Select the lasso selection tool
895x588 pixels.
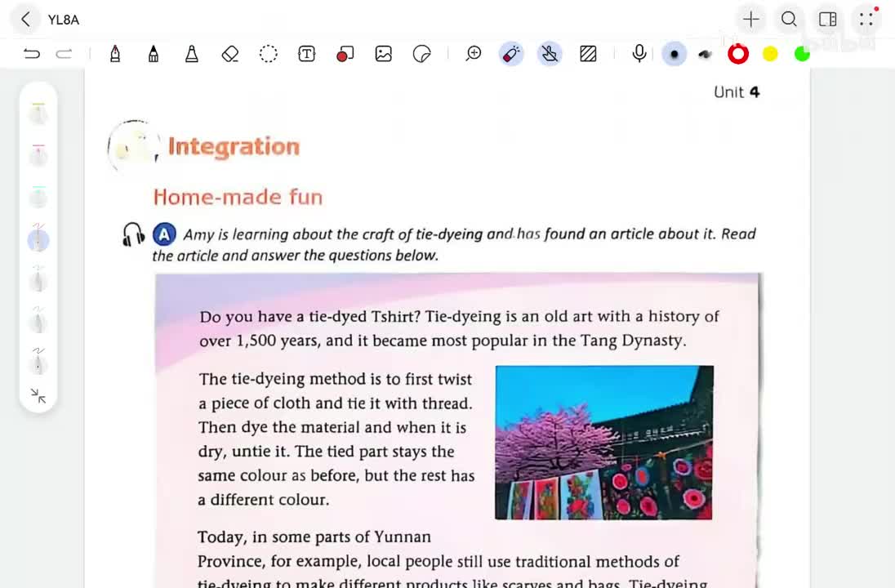point(269,54)
